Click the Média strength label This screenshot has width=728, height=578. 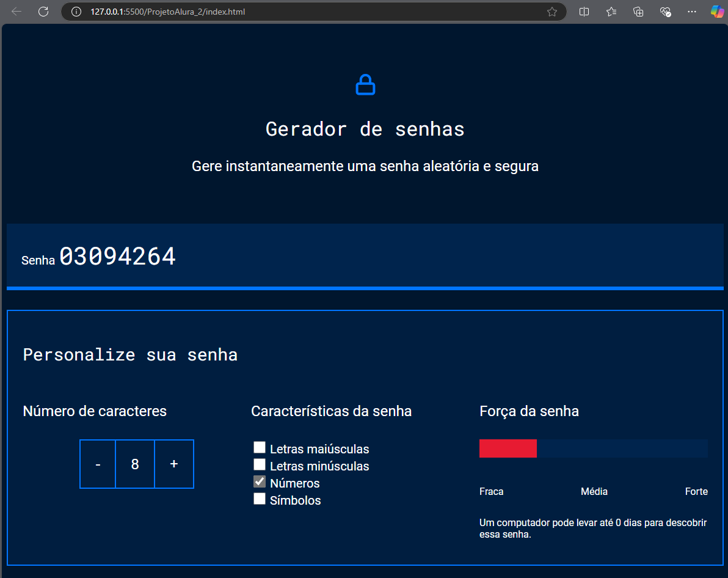tap(594, 492)
